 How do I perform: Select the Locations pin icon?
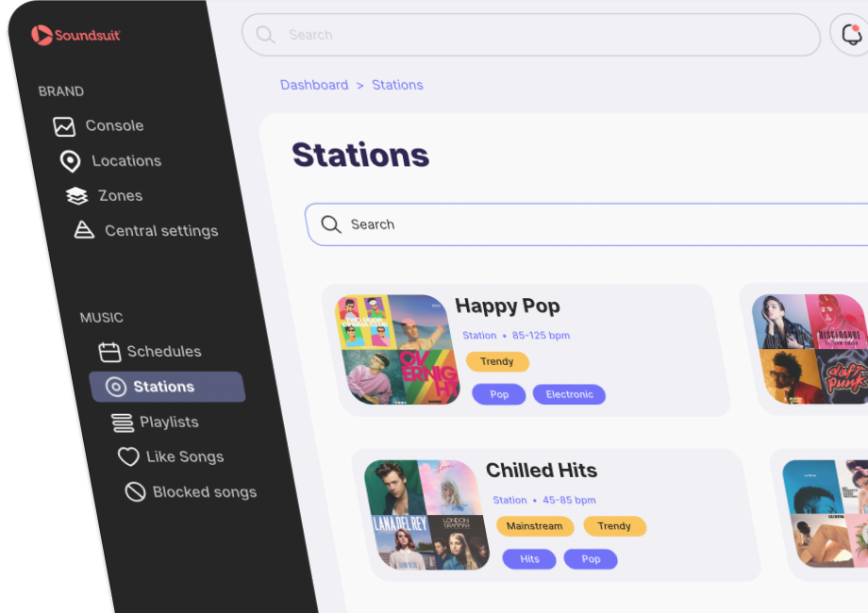pyautogui.click(x=71, y=161)
